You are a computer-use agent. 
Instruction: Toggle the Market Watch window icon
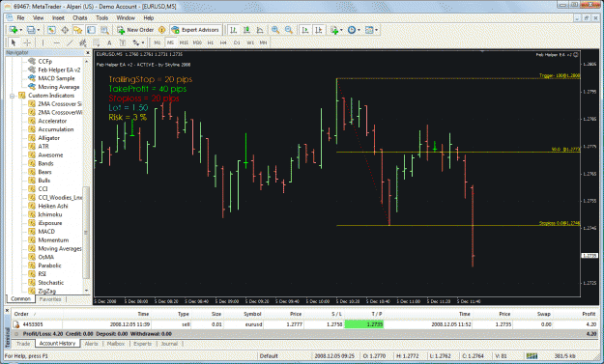(x=51, y=30)
